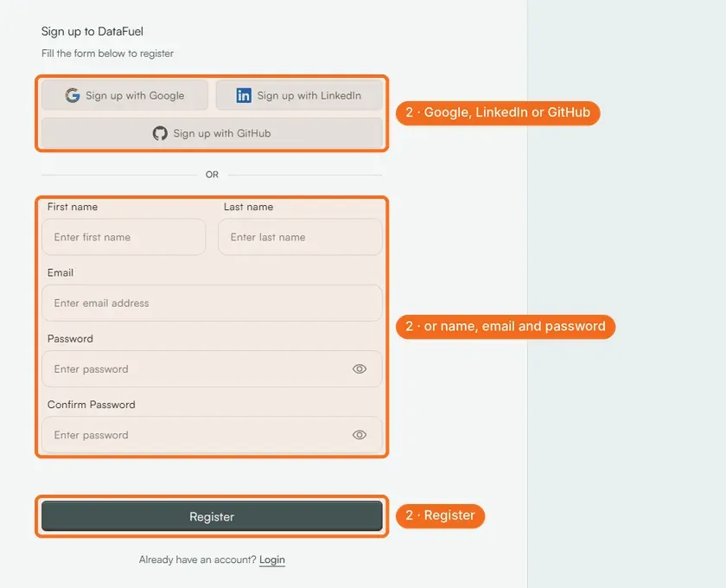Click the 'Sign up to DataFuel' heading
Viewport: 726px width, 588px height.
(x=92, y=31)
